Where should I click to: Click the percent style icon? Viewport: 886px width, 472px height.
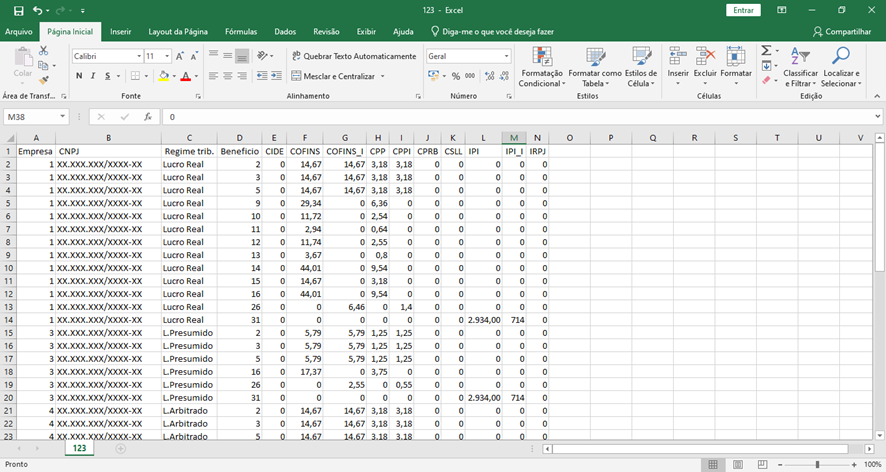[x=456, y=76]
